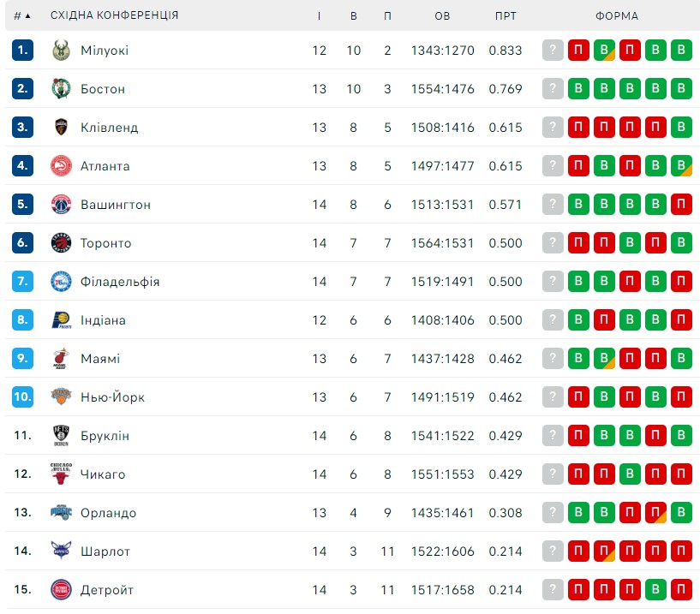The height and width of the screenshot is (614, 700).
Task: Open the Washington Wizards logo
Action: point(61,205)
